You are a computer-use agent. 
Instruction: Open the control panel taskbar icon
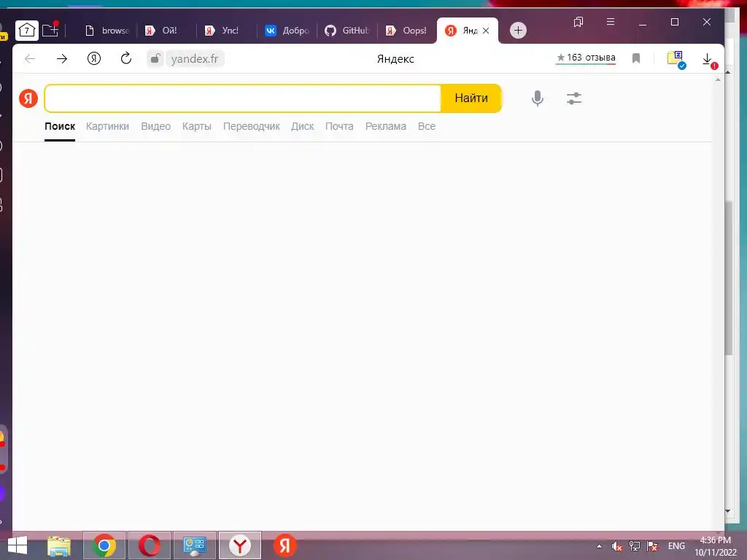coord(194,545)
